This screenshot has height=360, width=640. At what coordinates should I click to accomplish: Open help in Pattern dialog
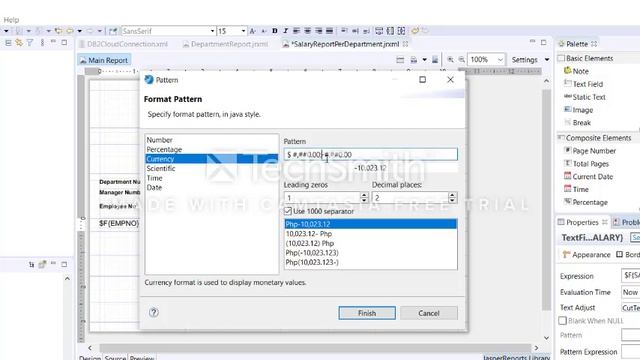coord(154,313)
